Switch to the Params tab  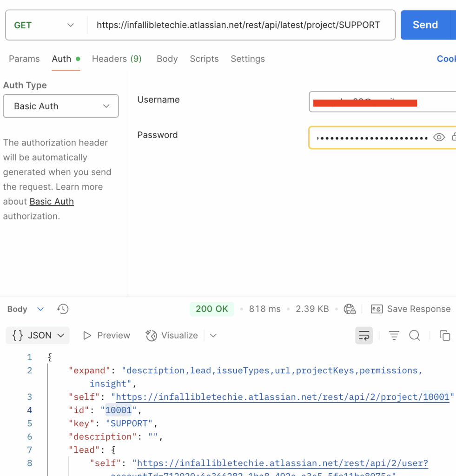click(x=24, y=59)
